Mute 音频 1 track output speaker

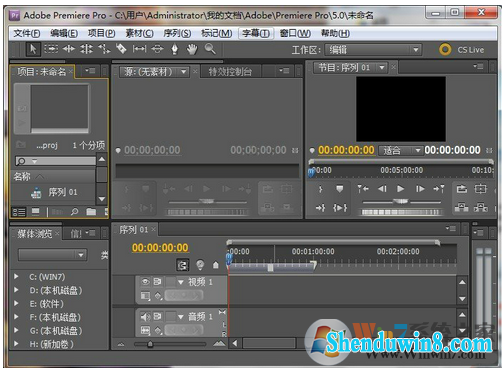[145, 317]
